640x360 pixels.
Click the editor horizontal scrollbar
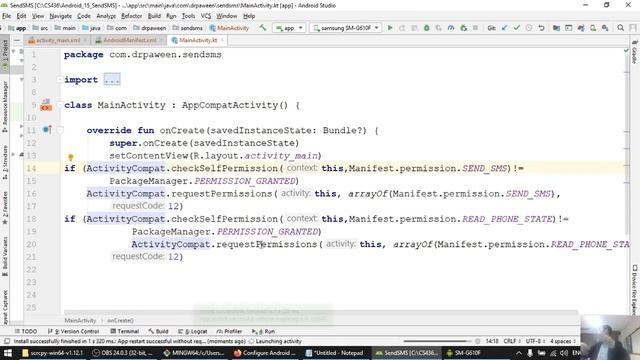point(321,313)
